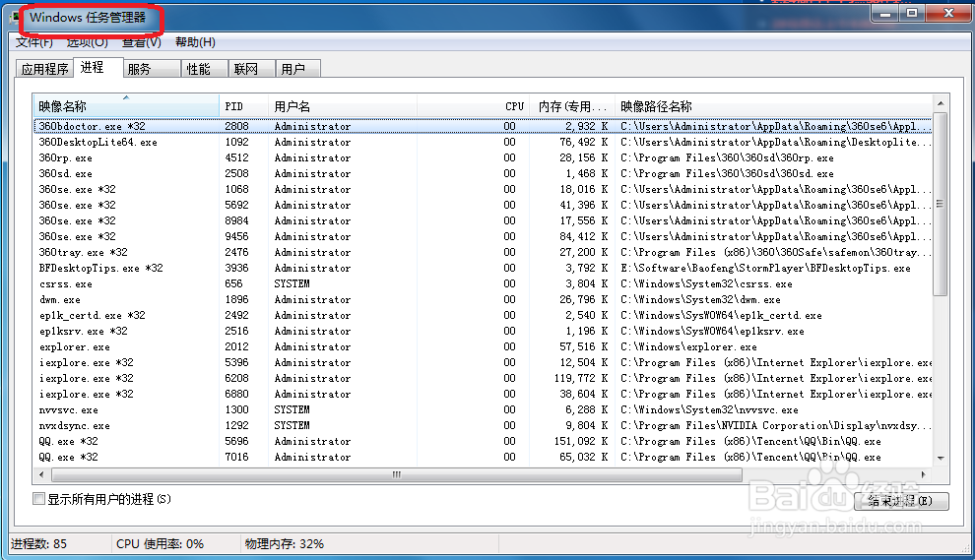Viewport: 975px width, 560px height.
Task: Switch to the 应用程序 tab
Action: tap(44, 69)
